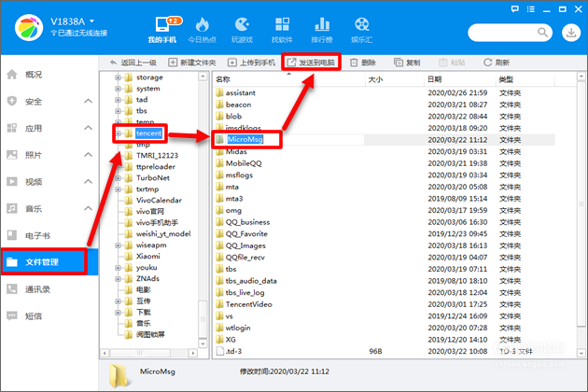Open the 我的手机 tab icon

pyautogui.click(x=162, y=24)
